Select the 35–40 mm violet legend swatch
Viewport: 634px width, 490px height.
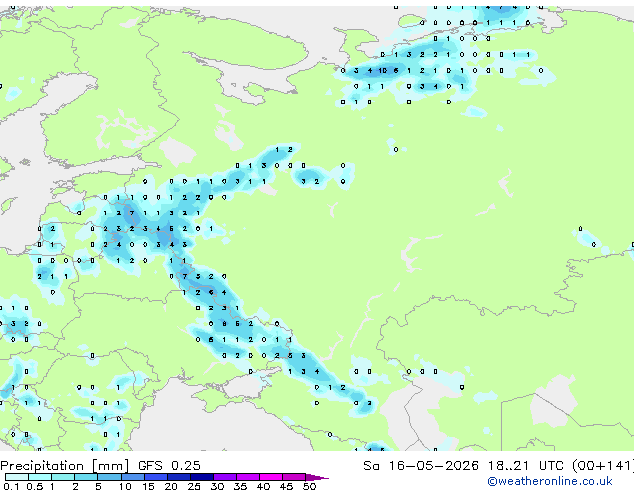coord(247,477)
